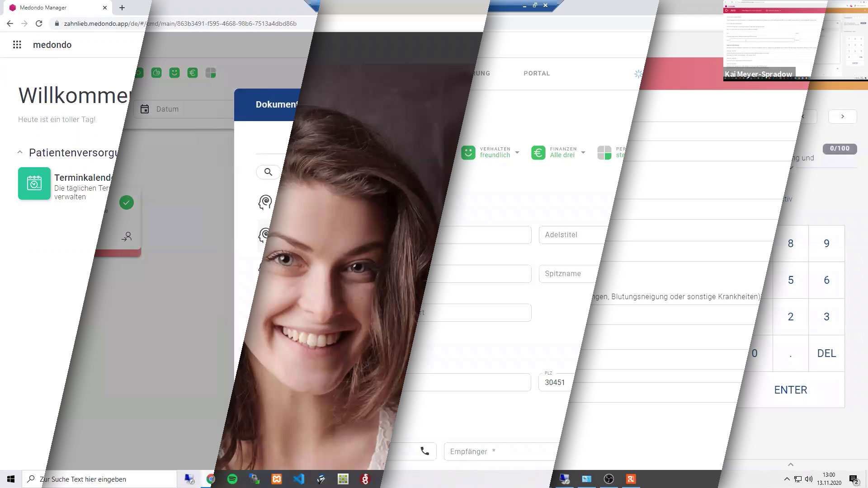
Task: Click the green check mark circle
Action: (127, 202)
